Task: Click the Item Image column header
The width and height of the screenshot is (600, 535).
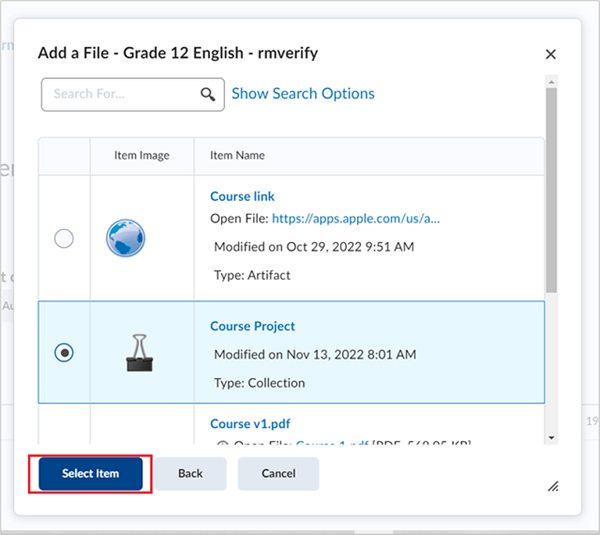Action: click(141, 156)
